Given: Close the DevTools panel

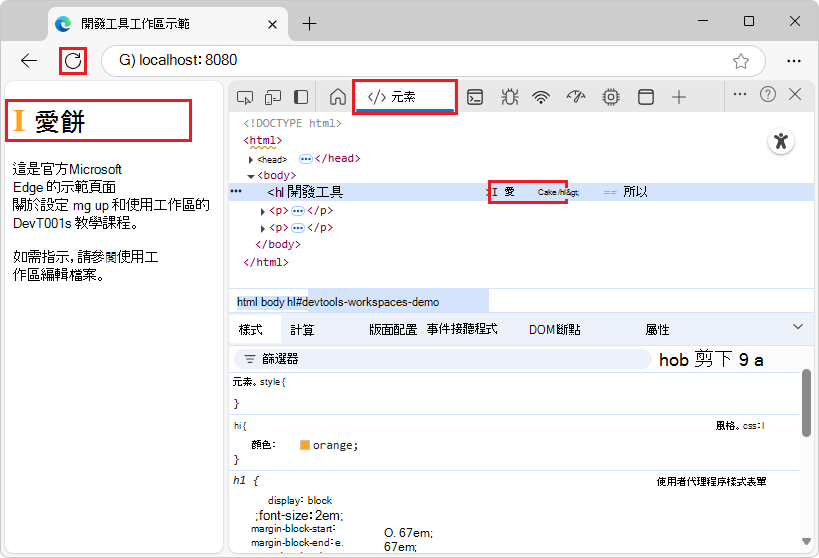Looking at the screenshot, I should click(x=795, y=95).
